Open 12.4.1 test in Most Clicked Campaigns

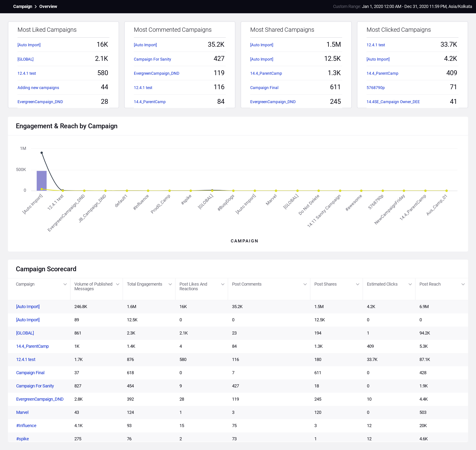tap(376, 45)
